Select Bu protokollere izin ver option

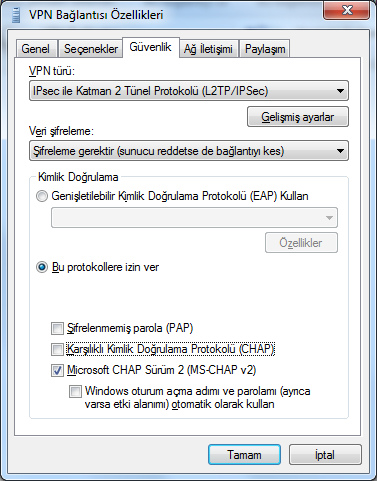42,267
